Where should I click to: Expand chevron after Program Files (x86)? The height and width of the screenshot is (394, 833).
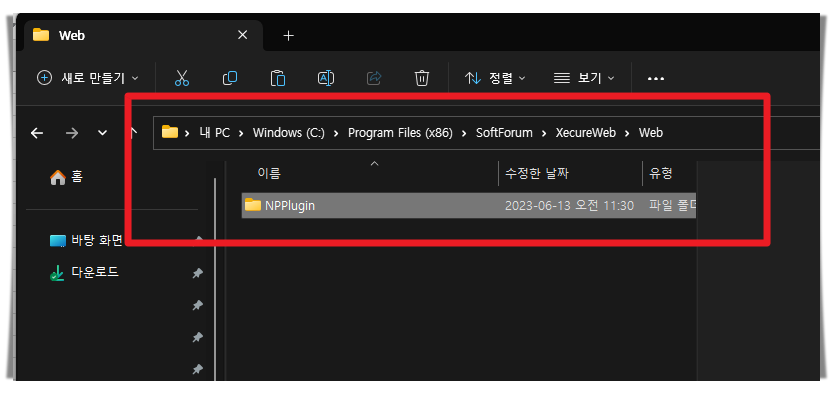tap(464, 133)
